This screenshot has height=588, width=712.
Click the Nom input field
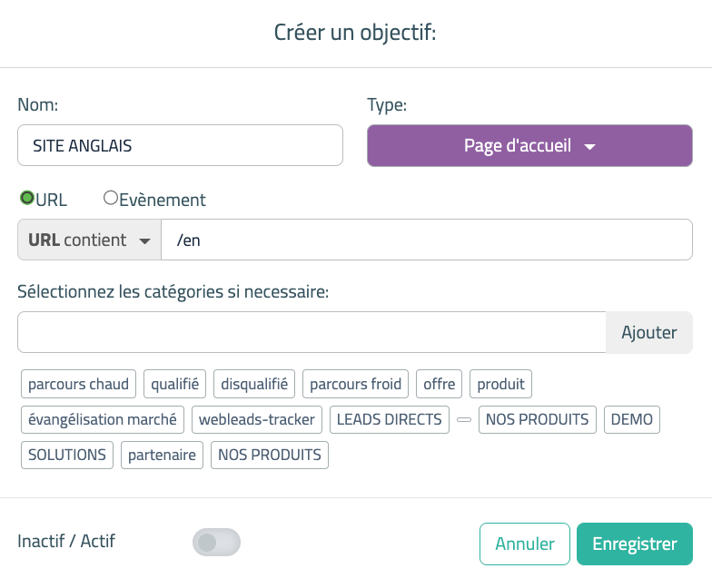click(180, 145)
